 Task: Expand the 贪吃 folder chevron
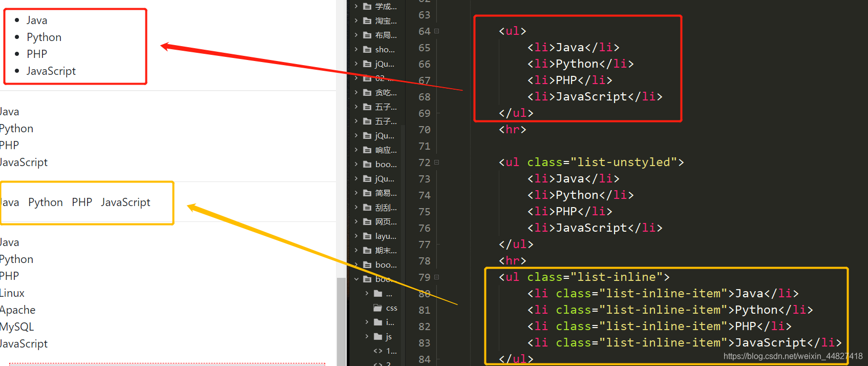tap(356, 93)
